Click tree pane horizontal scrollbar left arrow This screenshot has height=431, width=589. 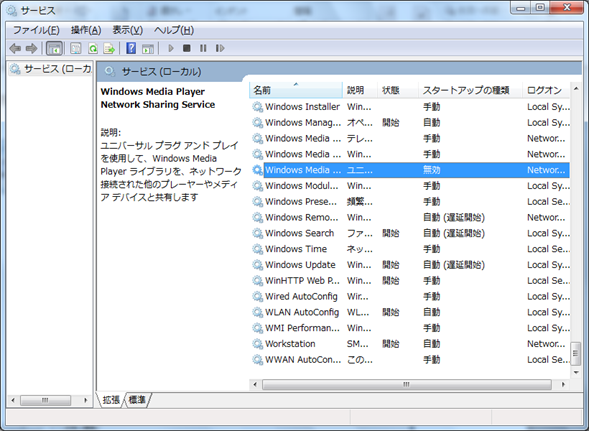[13, 400]
